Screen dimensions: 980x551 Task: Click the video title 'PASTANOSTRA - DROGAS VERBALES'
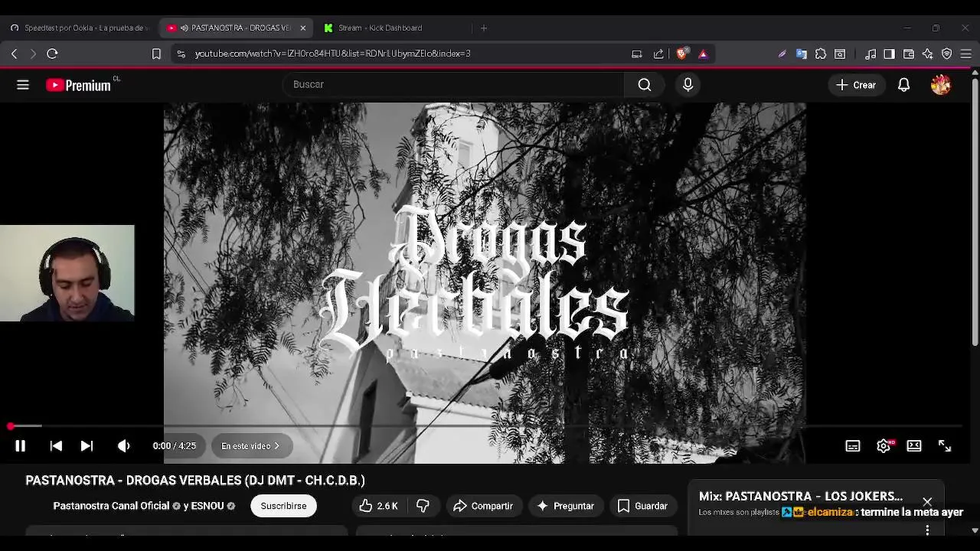(195, 481)
